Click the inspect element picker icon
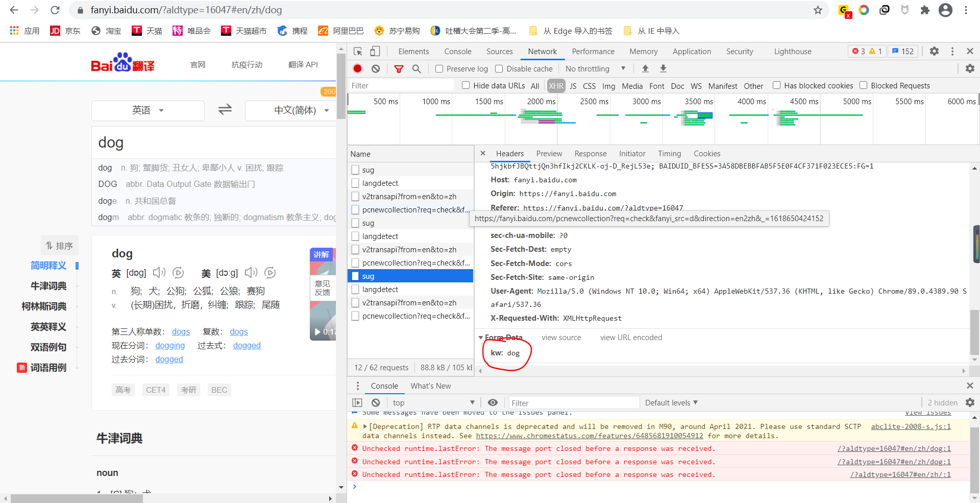Screen dimensions: 980x503 pyautogui.click(x=358, y=51)
